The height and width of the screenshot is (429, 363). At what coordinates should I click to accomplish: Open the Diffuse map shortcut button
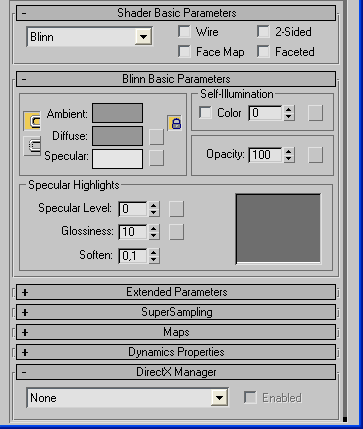[x=156, y=137]
